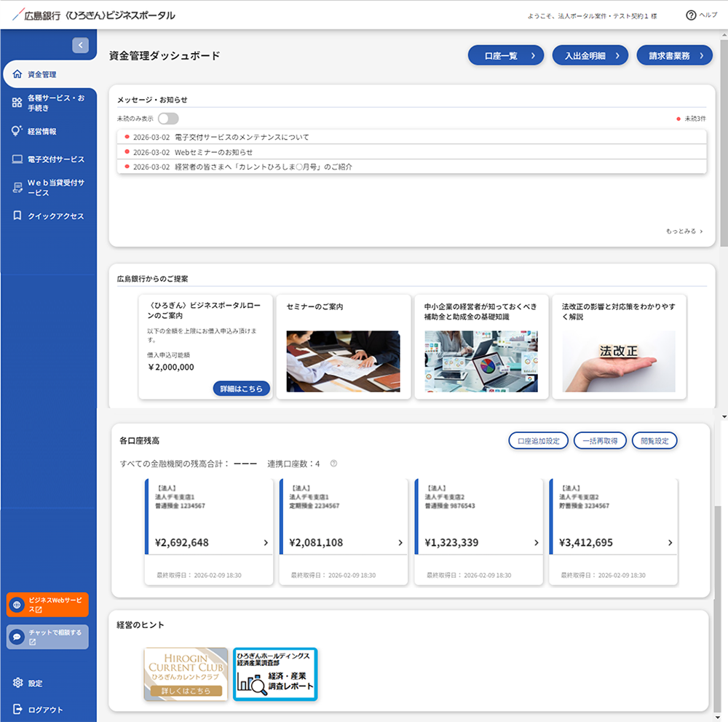Click the 入出金明細 button
Image resolution: width=728 pixels, height=722 pixels.
pyautogui.click(x=590, y=55)
